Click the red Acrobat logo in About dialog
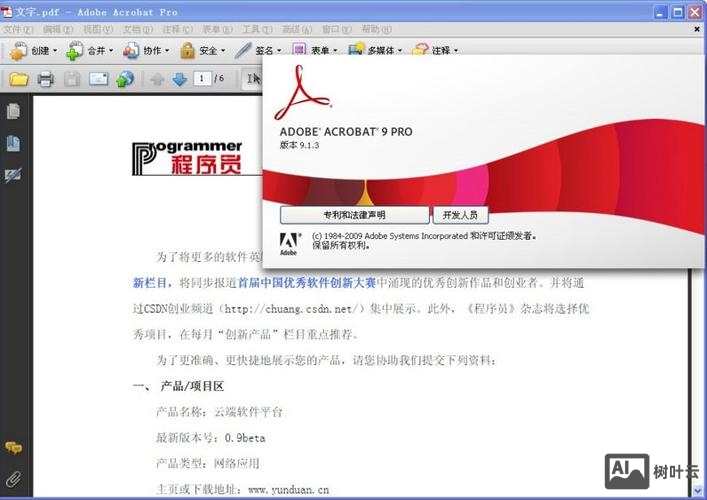Viewport: 707px width, 500px height. [303, 92]
